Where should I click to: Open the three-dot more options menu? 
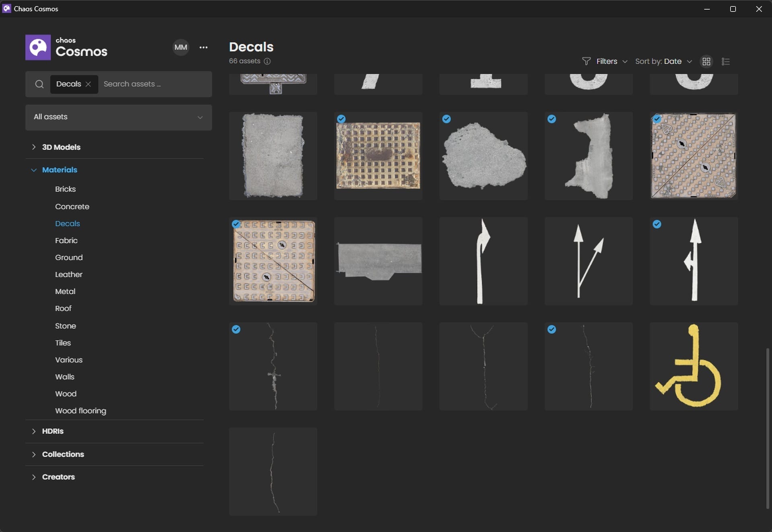coord(203,47)
